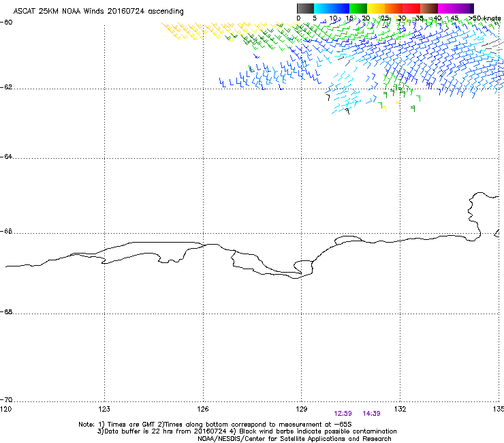Click the note line starting '3)Data buffer is 22 hrs'
Image resolution: width=504 pixels, height=443 pixels.
[x=247, y=431]
